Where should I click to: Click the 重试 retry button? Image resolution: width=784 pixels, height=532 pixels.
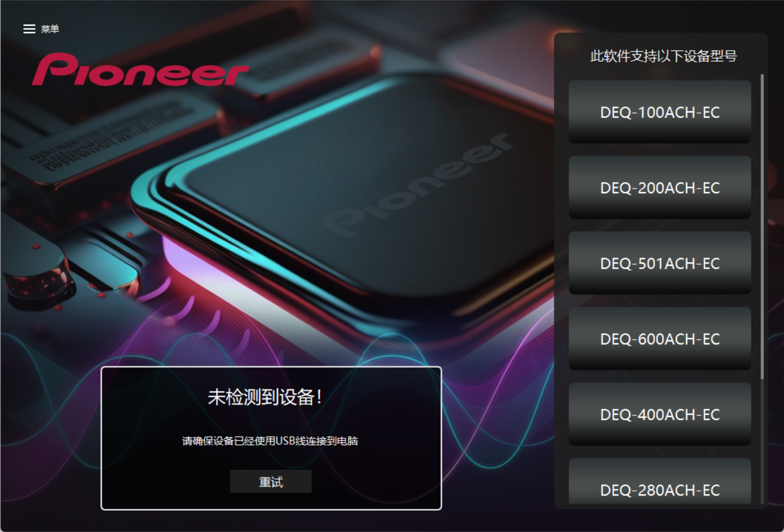pyautogui.click(x=271, y=482)
